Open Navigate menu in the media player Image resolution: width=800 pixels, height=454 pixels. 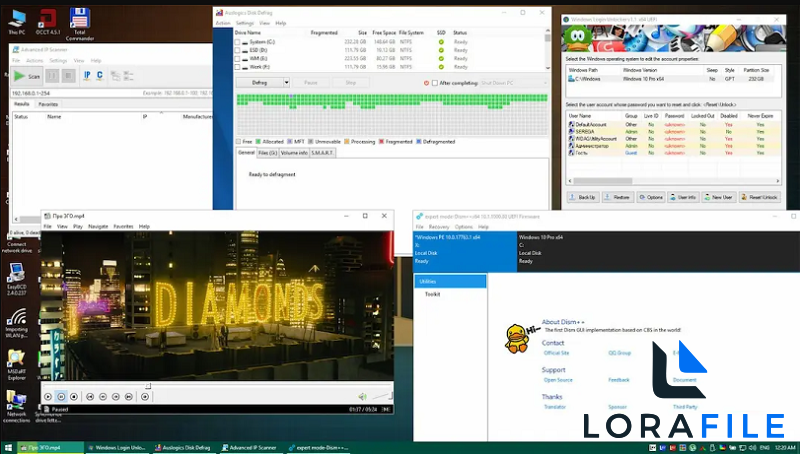pyautogui.click(x=98, y=226)
